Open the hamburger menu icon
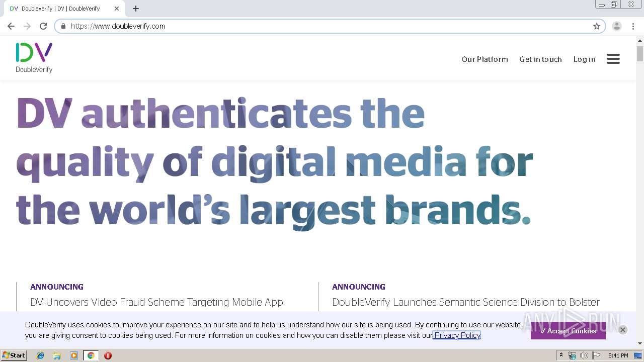 click(613, 59)
